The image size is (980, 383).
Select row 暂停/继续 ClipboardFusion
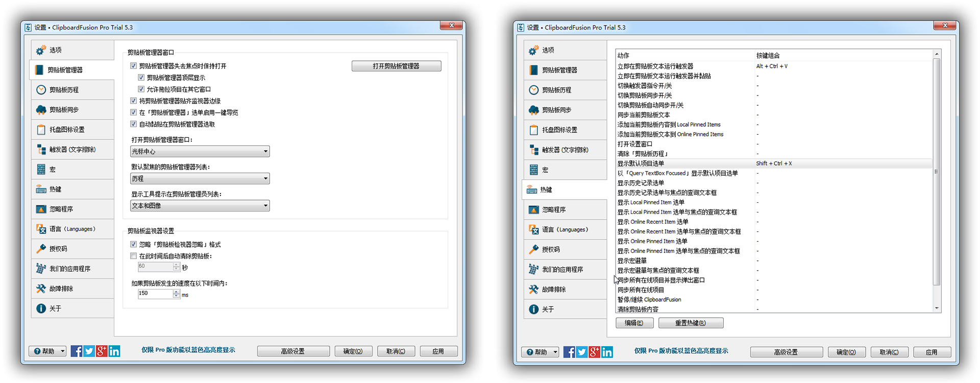(x=774, y=300)
